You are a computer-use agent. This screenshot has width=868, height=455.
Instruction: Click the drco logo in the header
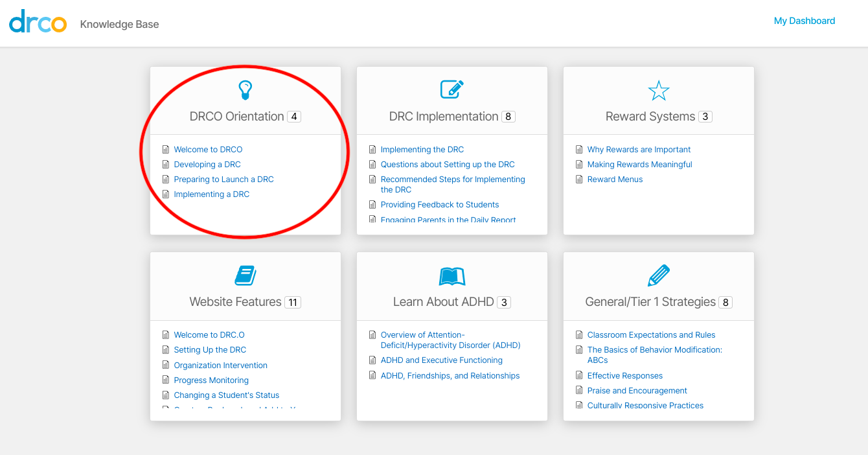click(38, 21)
